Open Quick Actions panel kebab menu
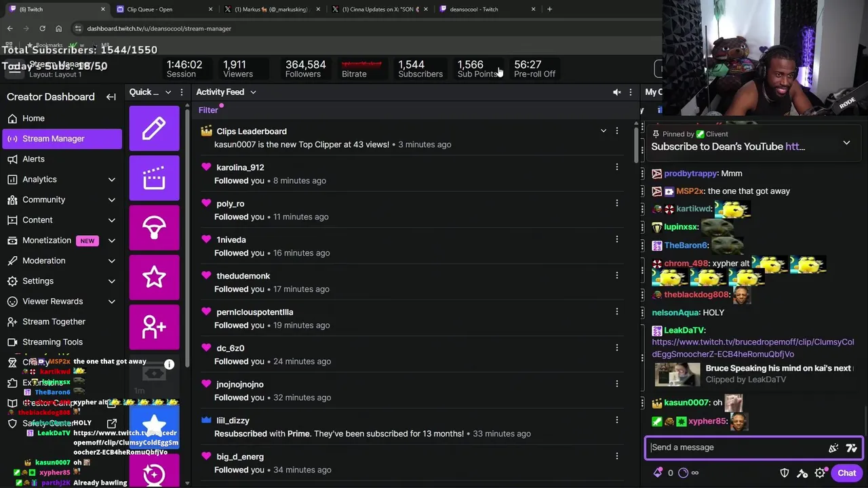The width and height of the screenshot is (868, 488). (181, 92)
